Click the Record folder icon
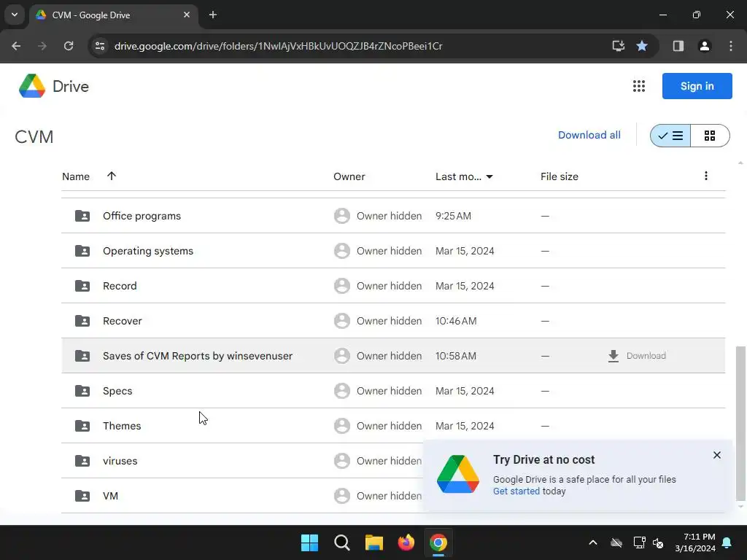Viewport: 747px width, 560px height. (82, 286)
